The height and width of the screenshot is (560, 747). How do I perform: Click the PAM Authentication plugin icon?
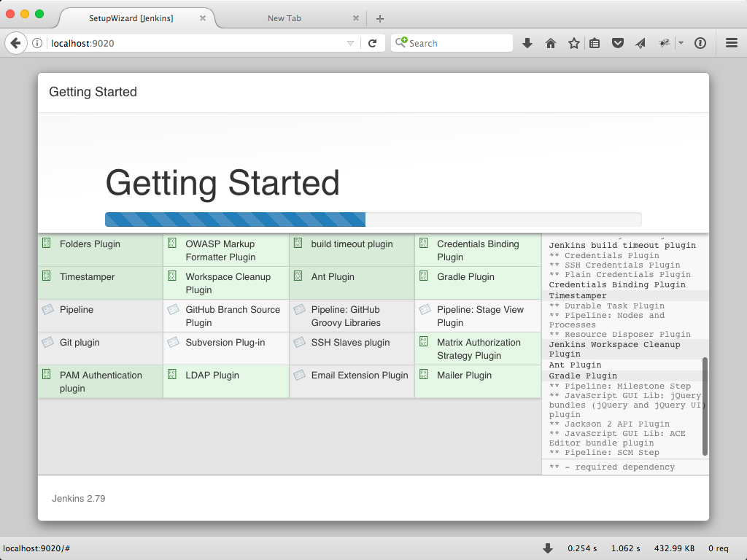pos(46,374)
